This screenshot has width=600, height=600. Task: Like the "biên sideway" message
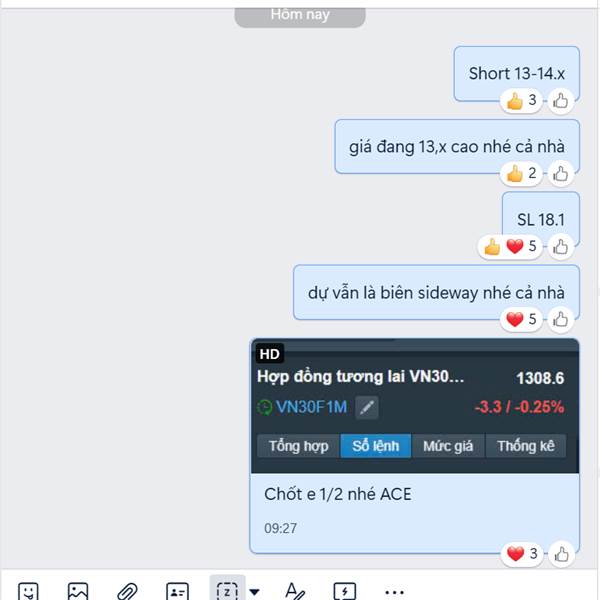561,320
